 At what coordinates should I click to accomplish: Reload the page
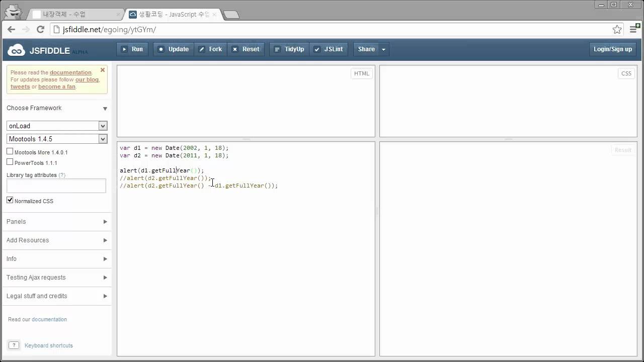pos(41,29)
